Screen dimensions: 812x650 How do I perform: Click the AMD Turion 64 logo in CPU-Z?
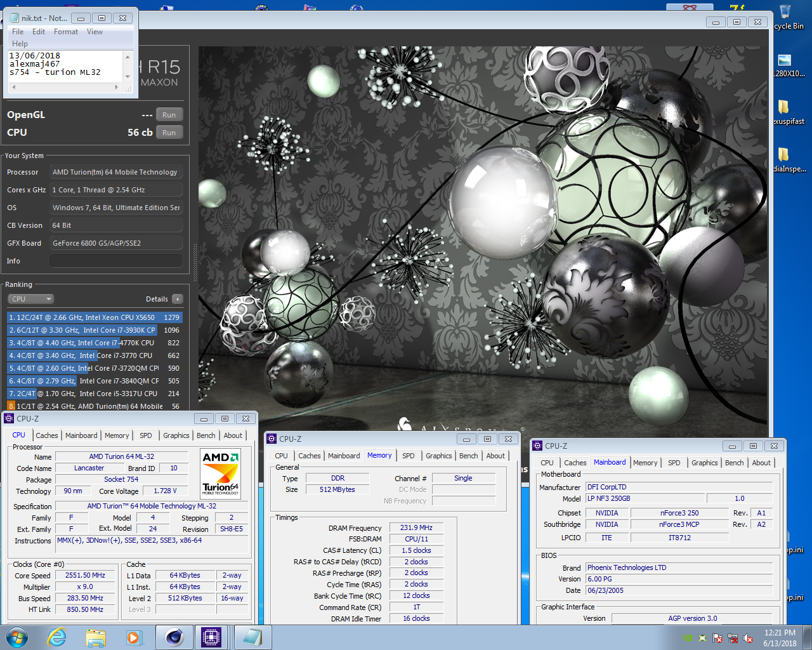click(x=221, y=473)
